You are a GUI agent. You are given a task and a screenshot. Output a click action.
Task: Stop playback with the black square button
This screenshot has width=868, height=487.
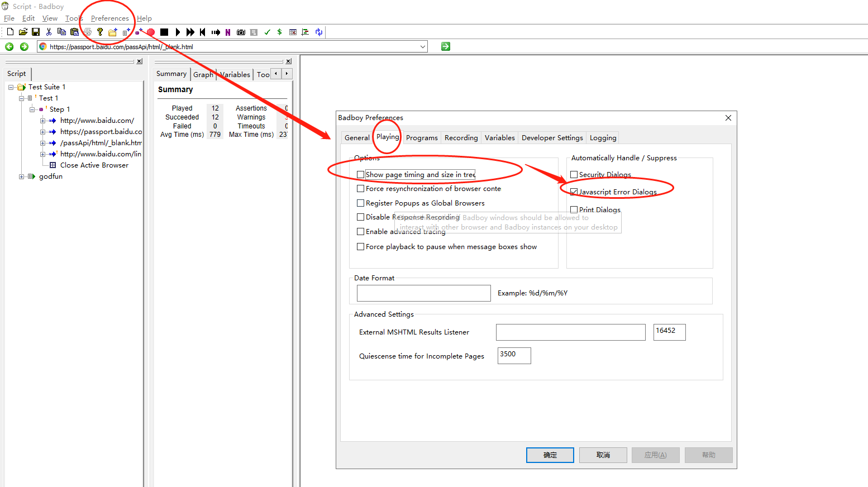(164, 32)
